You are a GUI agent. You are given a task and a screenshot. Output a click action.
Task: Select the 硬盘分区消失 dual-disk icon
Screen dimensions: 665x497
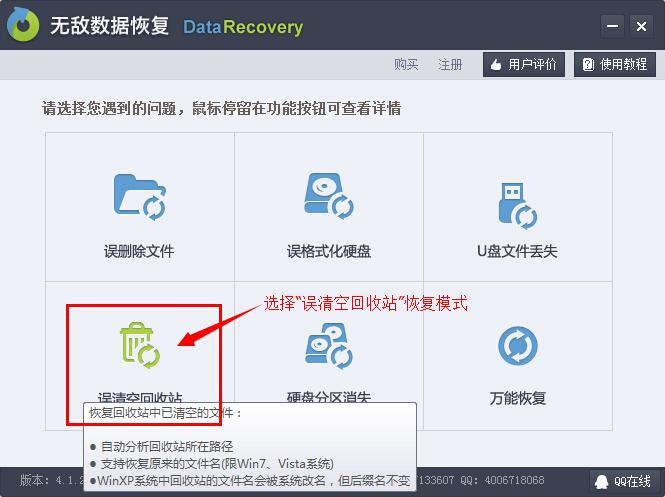point(329,346)
